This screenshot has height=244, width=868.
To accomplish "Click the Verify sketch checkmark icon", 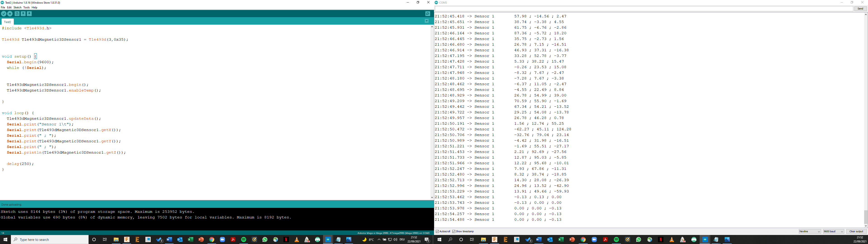I will [4, 14].
